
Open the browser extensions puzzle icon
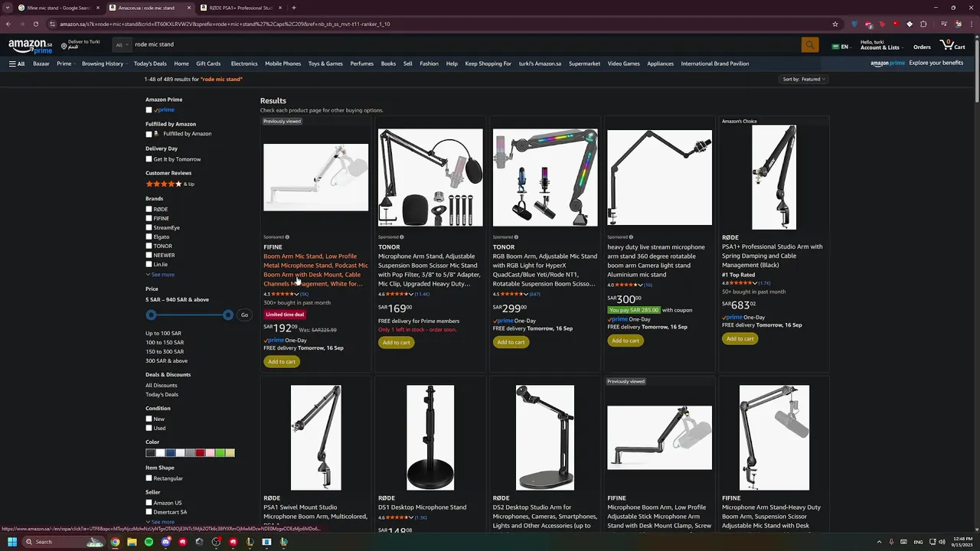(923, 24)
